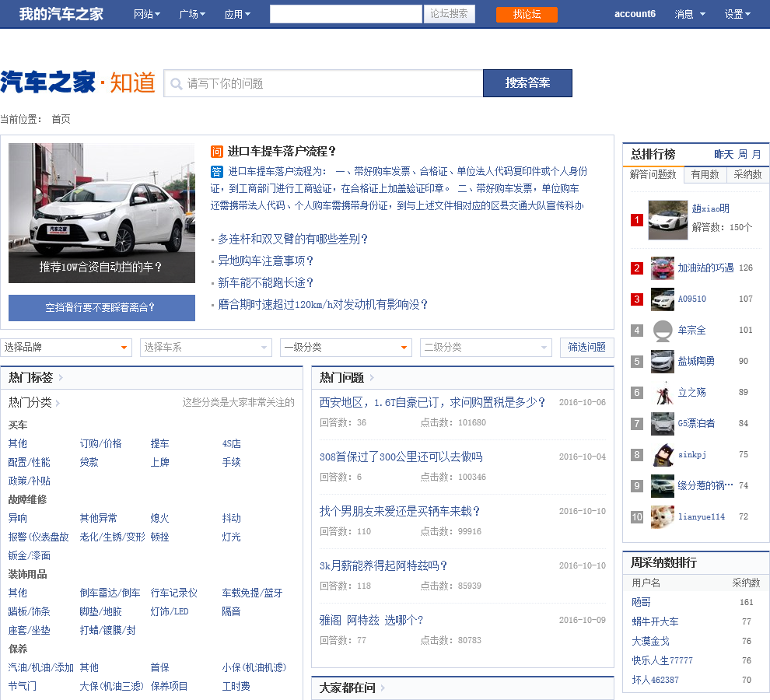Select the 贷款 category tag
The image size is (770, 700).
[x=89, y=462]
